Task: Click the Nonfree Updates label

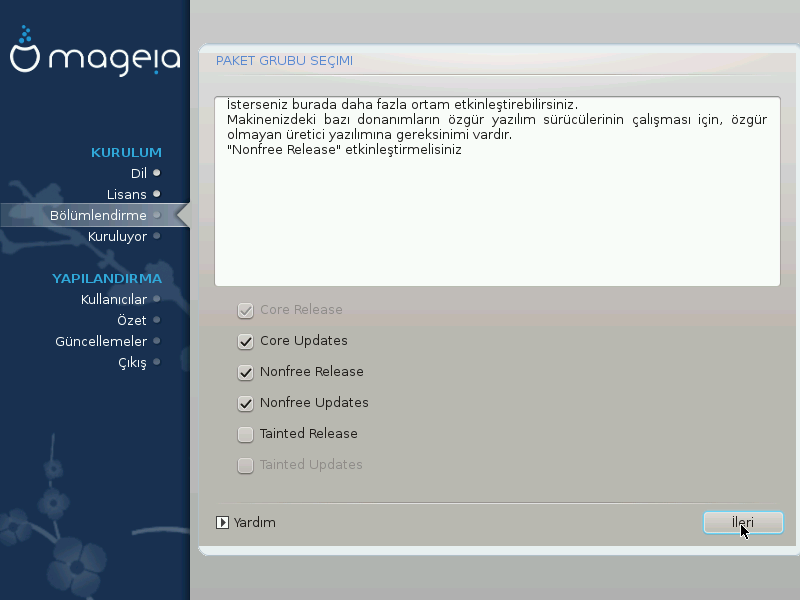Action: point(314,403)
